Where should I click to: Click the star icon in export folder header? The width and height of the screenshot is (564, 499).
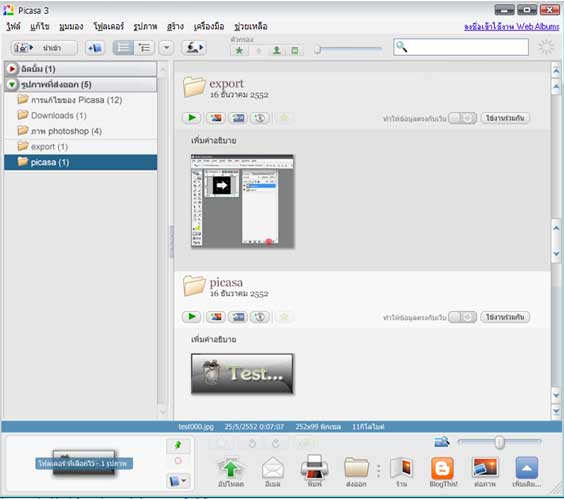[x=284, y=118]
